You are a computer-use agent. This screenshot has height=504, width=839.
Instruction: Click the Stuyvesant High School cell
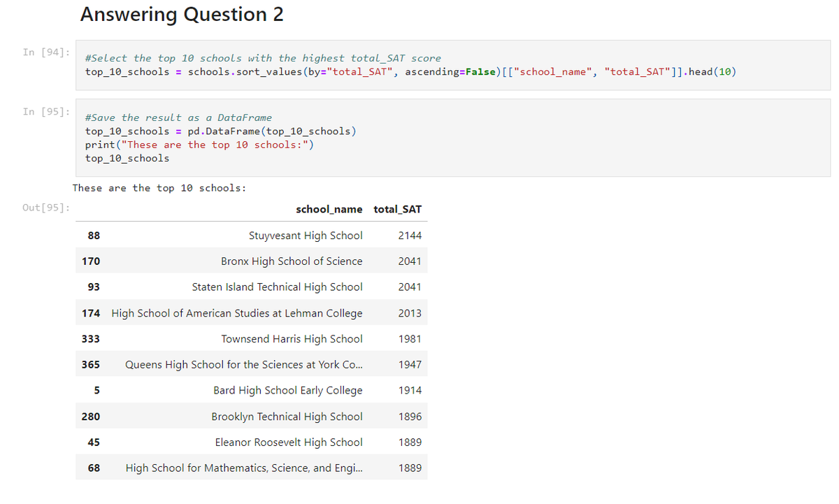coord(306,236)
